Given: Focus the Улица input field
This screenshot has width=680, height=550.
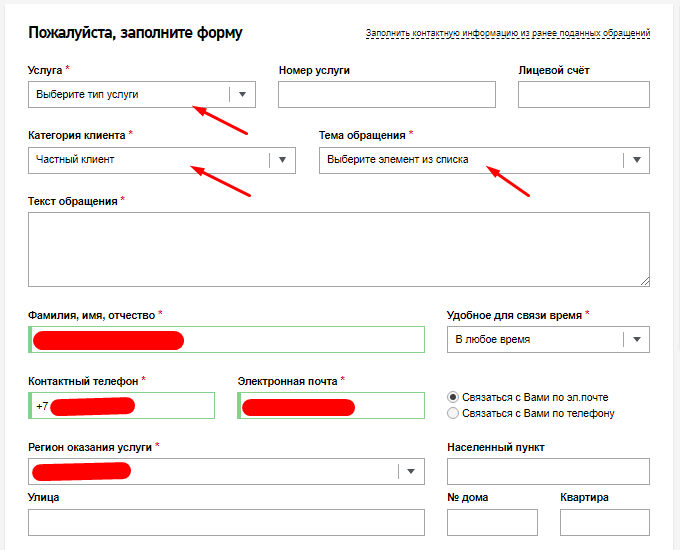Looking at the screenshot, I should pyautogui.click(x=226, y=522).
